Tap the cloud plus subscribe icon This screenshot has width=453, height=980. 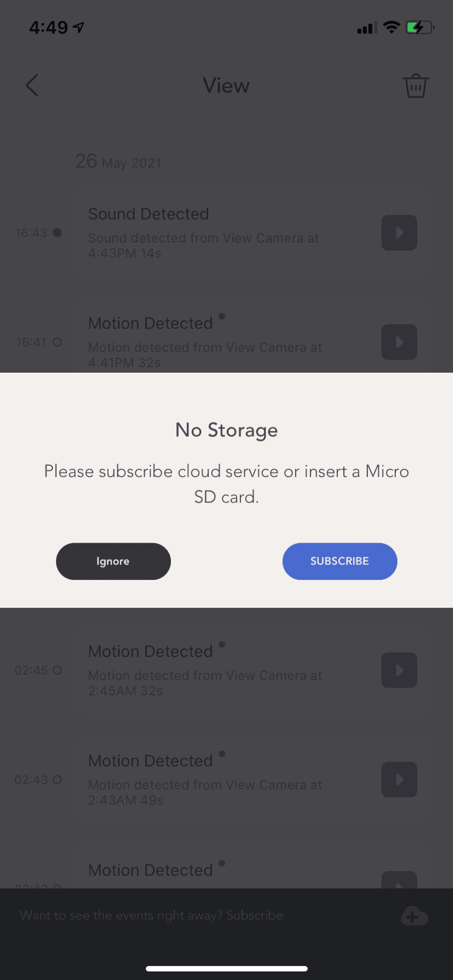click(x=415, y=915)
